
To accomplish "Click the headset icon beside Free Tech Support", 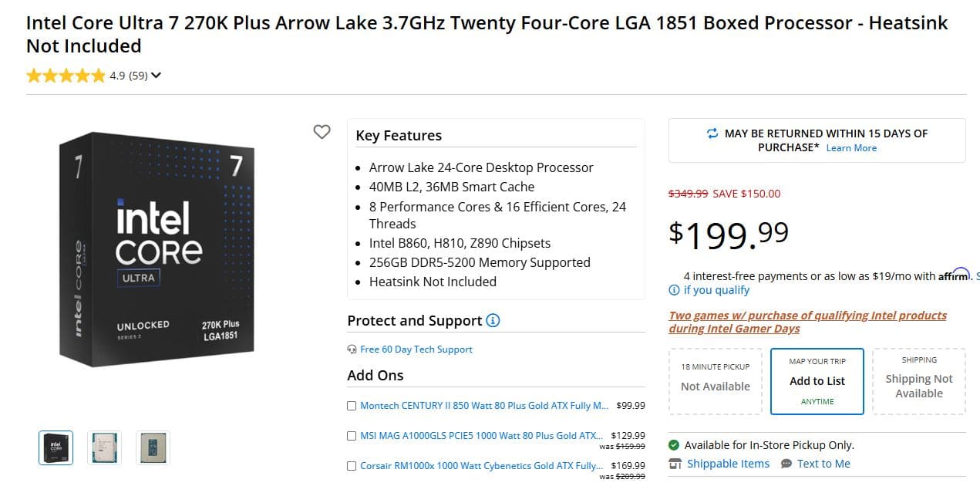I will (352, 349).
